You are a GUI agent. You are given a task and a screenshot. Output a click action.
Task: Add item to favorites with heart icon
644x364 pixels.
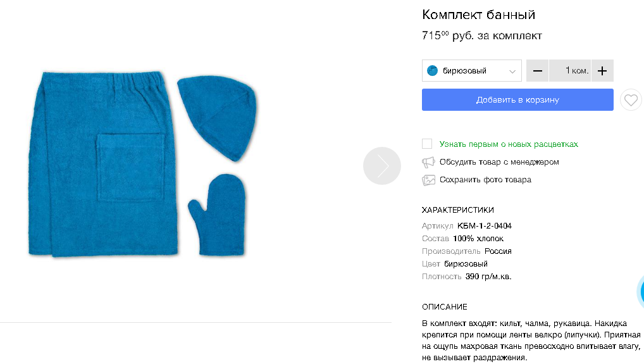631,100
